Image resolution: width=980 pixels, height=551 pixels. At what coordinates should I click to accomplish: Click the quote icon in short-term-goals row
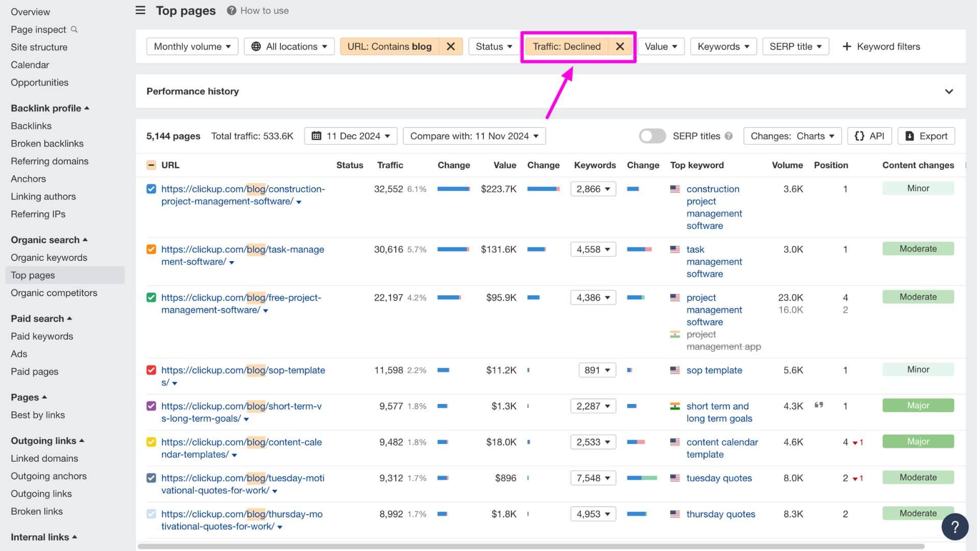pyautogui.click(x=819, y=405)
